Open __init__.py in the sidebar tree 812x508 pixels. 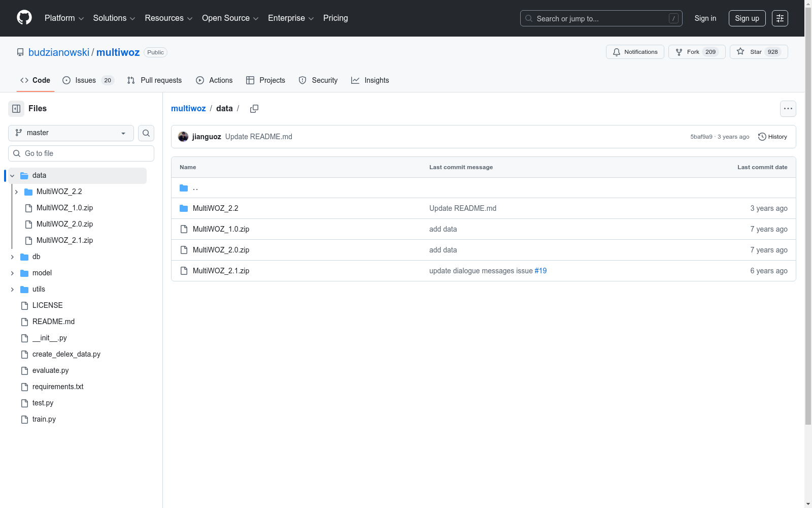[x=49, y=338]
